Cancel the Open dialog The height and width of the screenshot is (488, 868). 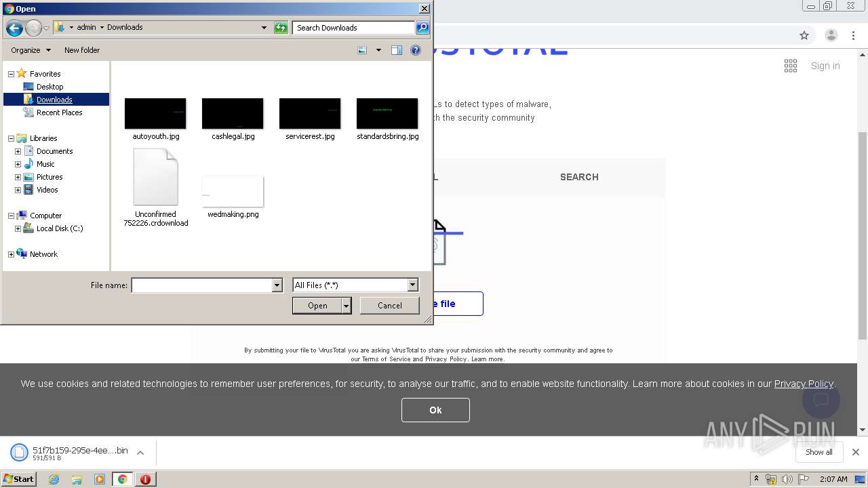(389, 306)
